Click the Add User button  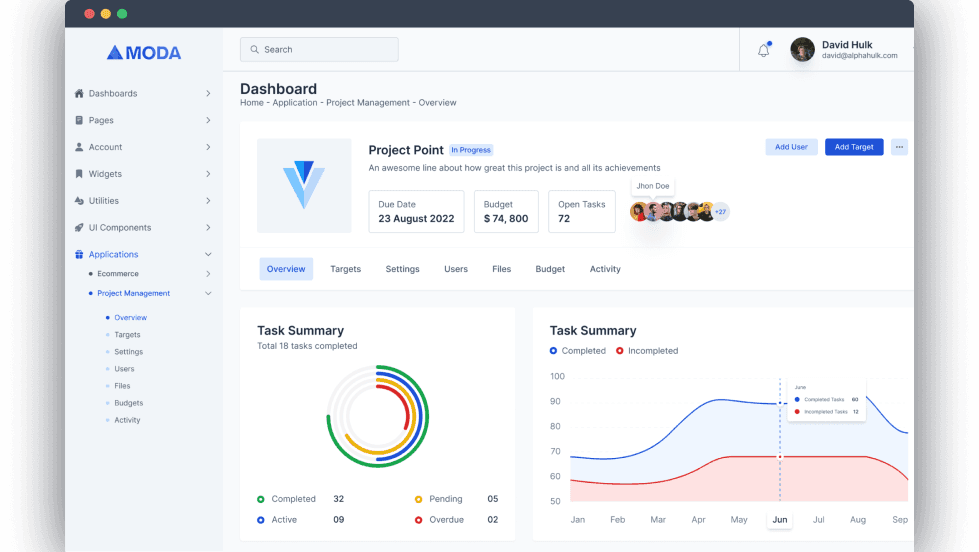(791, 147)
